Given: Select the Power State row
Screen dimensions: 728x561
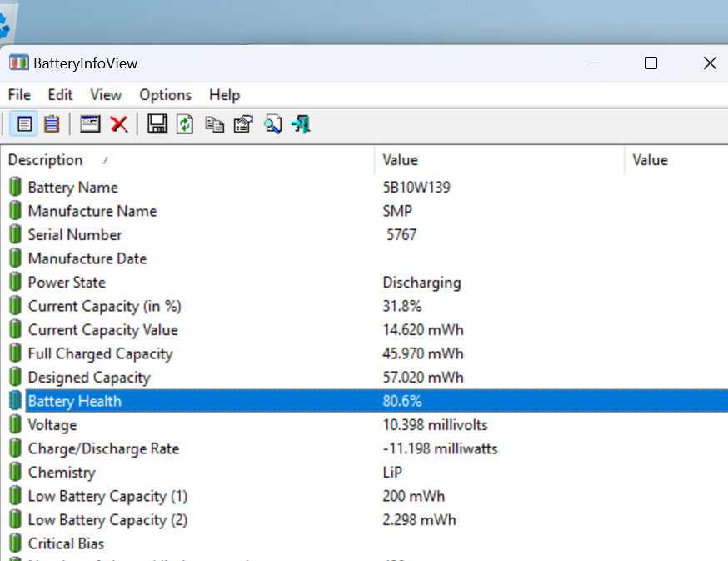Looking at the screenshot, I should (x=364, y=282).
